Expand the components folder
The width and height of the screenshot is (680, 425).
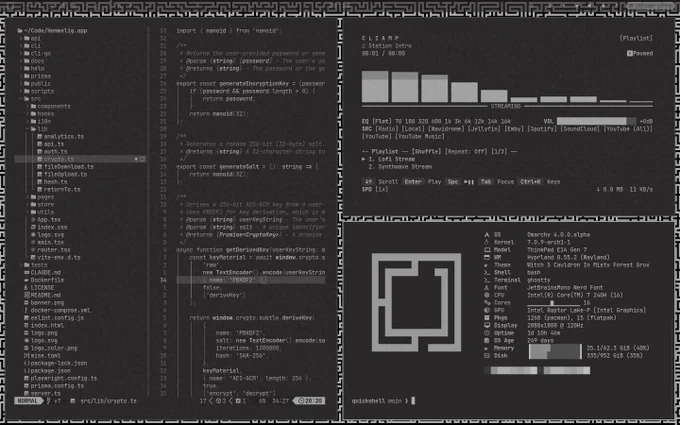click(x=27, y=107)
